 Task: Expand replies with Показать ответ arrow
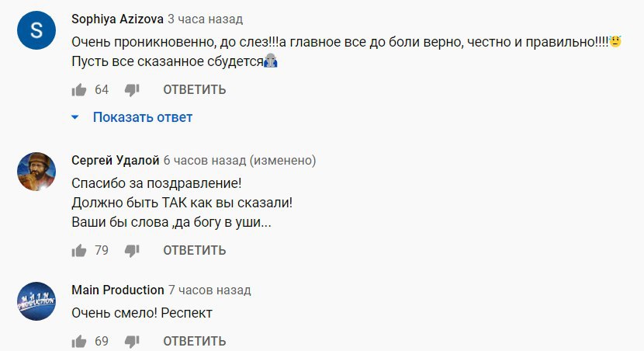pyautogui.click(x=75, y=117)
